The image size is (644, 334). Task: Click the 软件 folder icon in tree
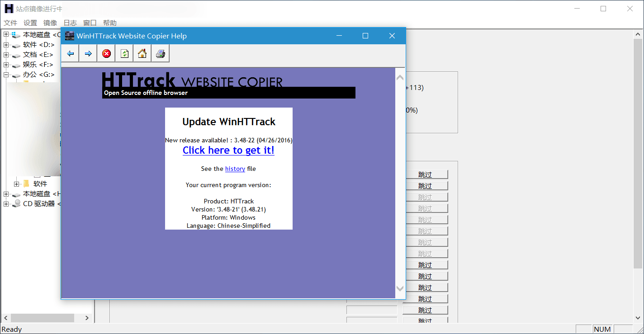click(26, 183)
